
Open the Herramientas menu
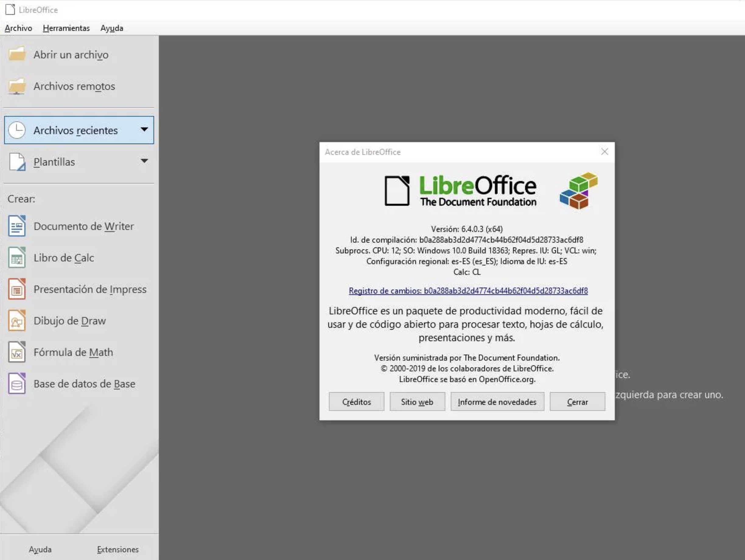coord(66,28)
